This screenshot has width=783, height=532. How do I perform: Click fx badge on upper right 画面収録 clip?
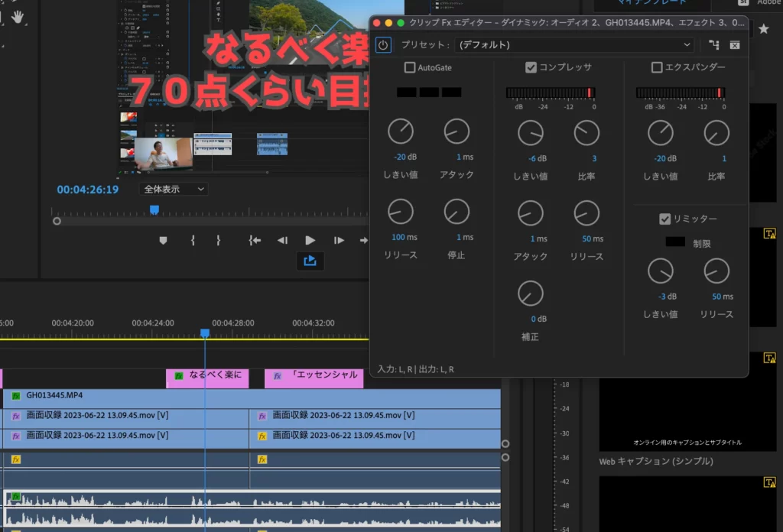coord(262,416)
